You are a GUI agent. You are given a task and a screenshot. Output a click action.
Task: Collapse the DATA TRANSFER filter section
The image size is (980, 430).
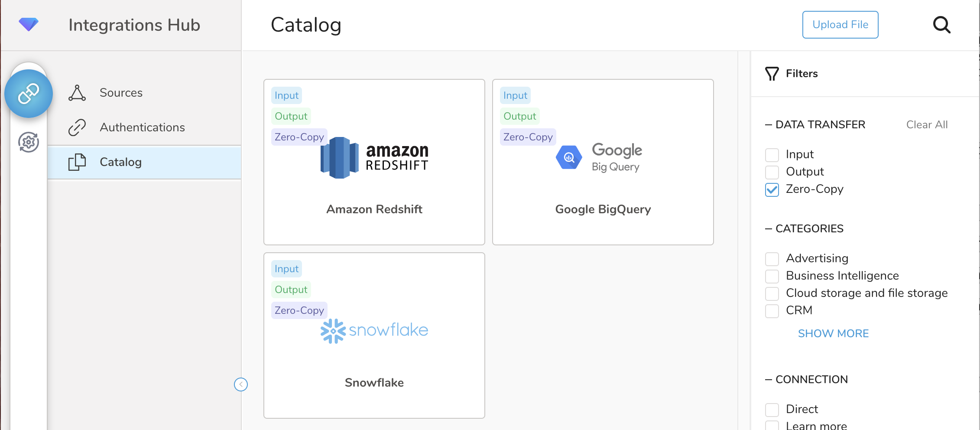[769, 125]
